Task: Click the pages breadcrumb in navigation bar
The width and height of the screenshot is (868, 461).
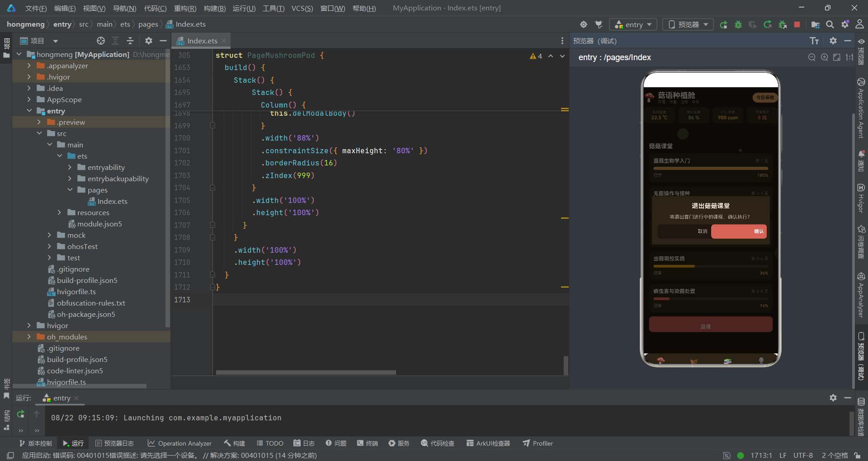Action: coord(148,24)
